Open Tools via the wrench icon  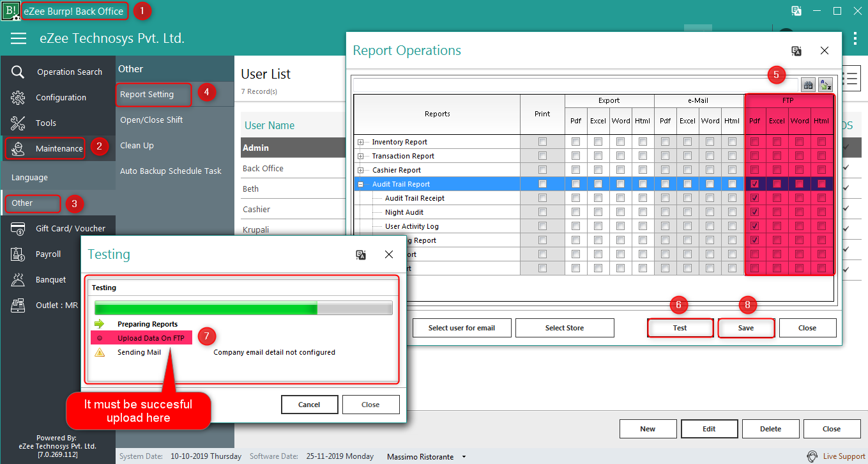18,123
